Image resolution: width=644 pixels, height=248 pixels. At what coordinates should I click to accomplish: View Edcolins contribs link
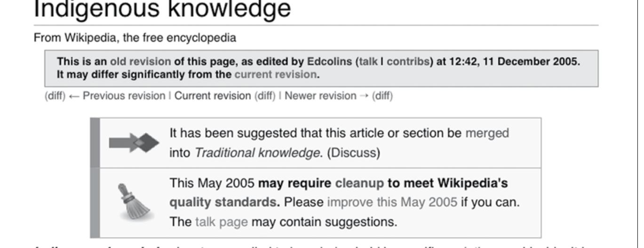407,62
